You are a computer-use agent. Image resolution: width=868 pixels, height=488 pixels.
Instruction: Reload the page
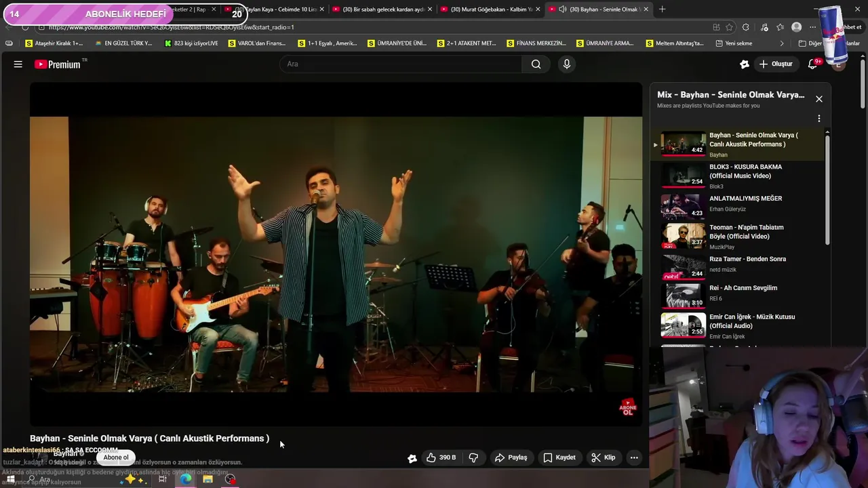click(x=25, y=27)
